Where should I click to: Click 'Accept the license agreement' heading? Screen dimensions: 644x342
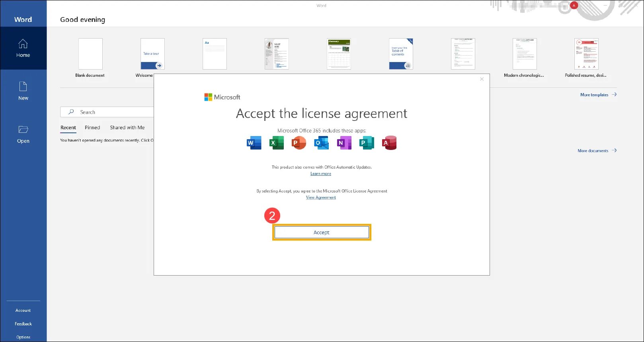point(322,113)
